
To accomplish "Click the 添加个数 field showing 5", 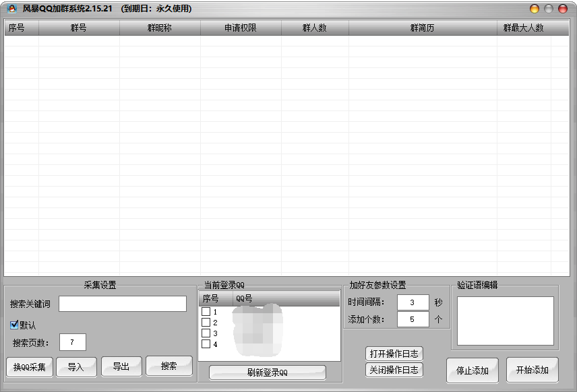I will click(413, 319).
